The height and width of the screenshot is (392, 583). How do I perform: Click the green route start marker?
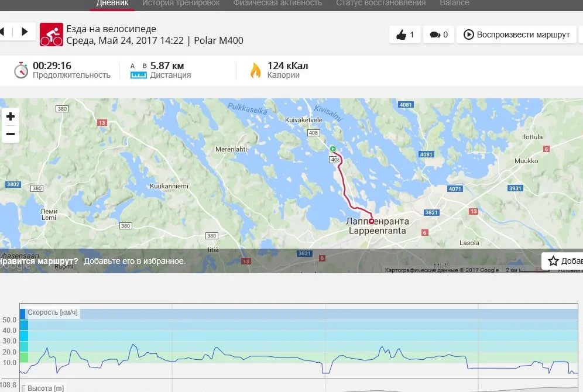(333, 149)
